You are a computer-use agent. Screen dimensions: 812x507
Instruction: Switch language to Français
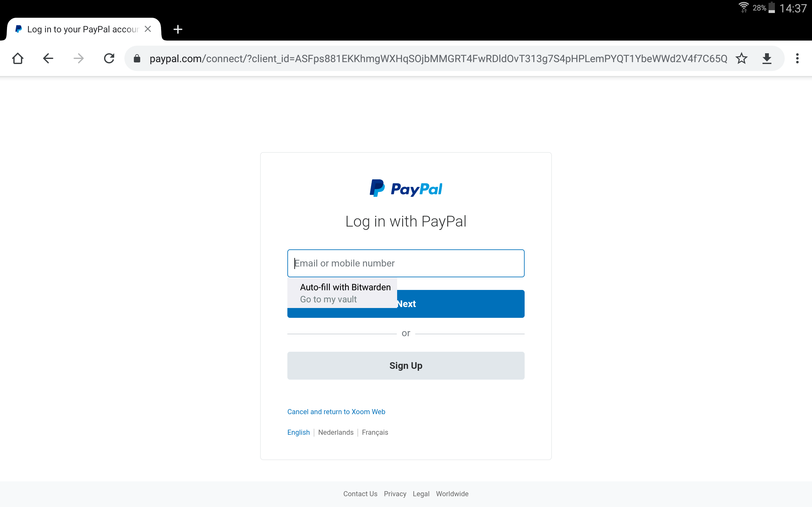(x=375, y=432)
